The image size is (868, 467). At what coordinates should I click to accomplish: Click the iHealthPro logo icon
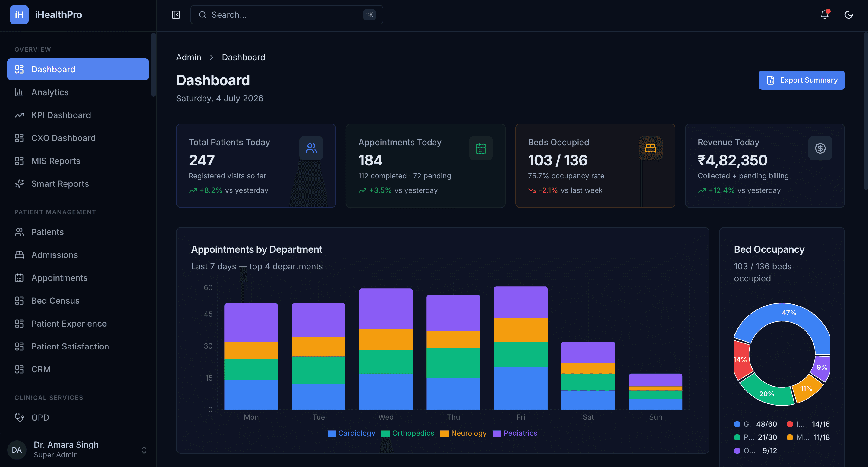(19, 15)
